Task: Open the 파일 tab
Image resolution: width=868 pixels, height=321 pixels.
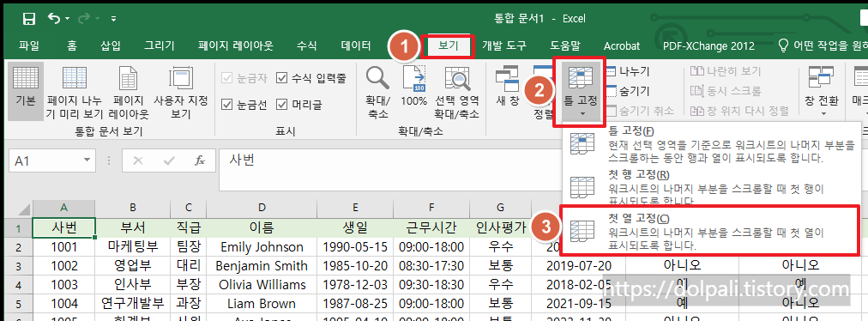Action: [x=29, y=46]
